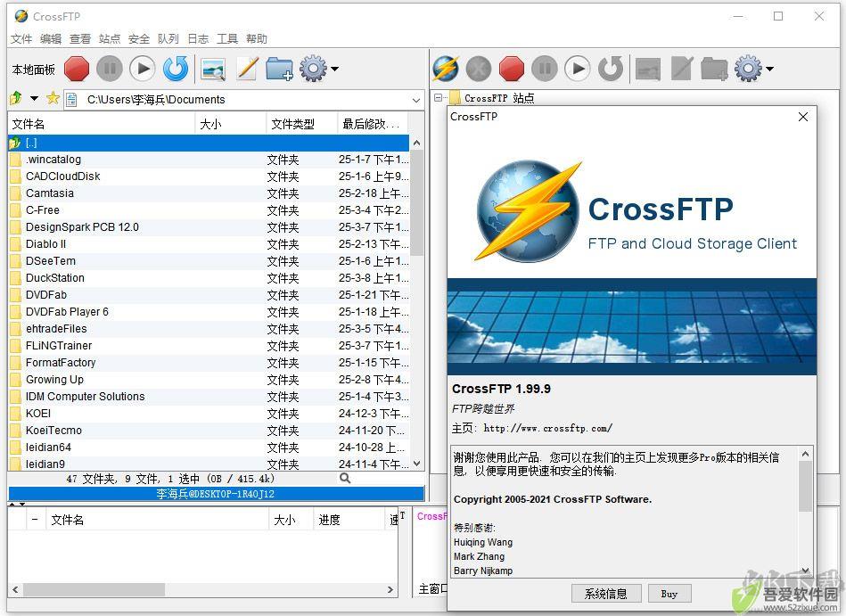Open the 文件 menu

pos(21,39)
